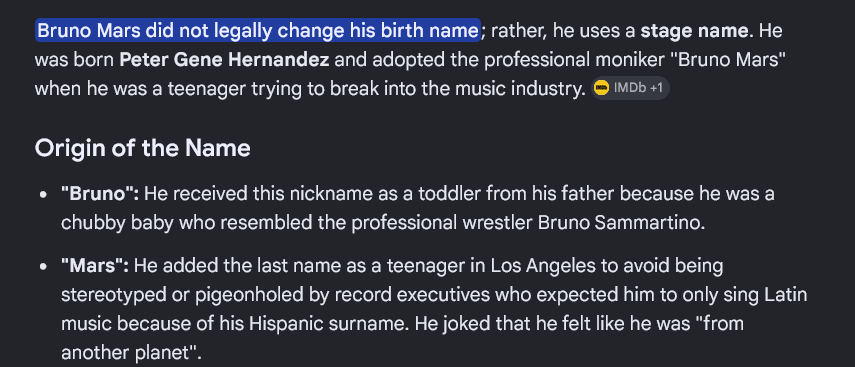Open the IMDb +1 source chip

pos(630,88)
